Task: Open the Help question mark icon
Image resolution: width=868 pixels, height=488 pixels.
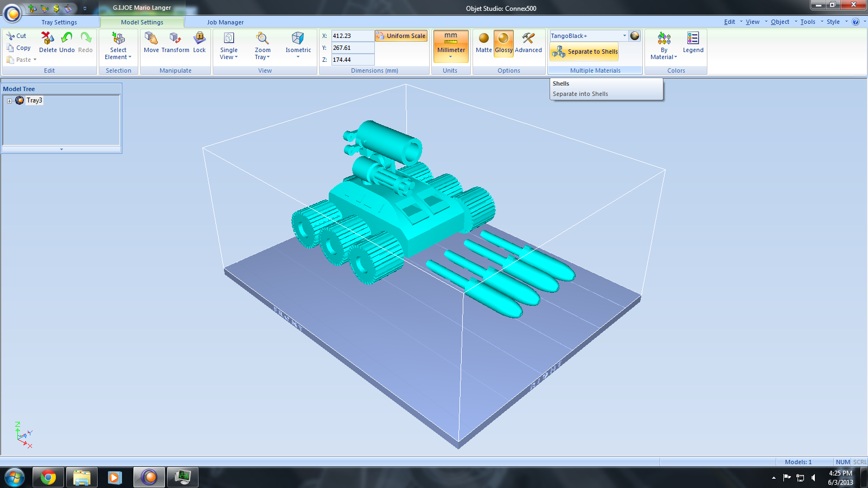Action: pyautogui.click(x=856, y=22)
